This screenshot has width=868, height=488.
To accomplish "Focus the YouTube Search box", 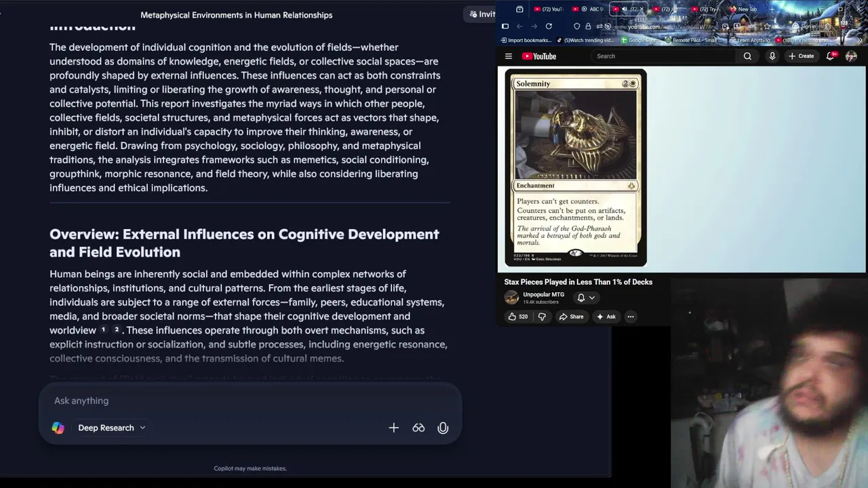I will 665,56.
